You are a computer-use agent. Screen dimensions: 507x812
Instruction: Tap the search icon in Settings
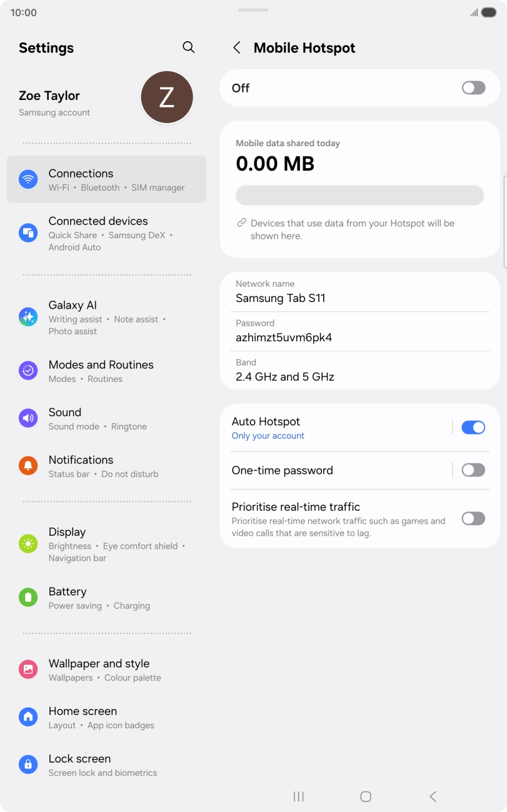tap(188, 48)
